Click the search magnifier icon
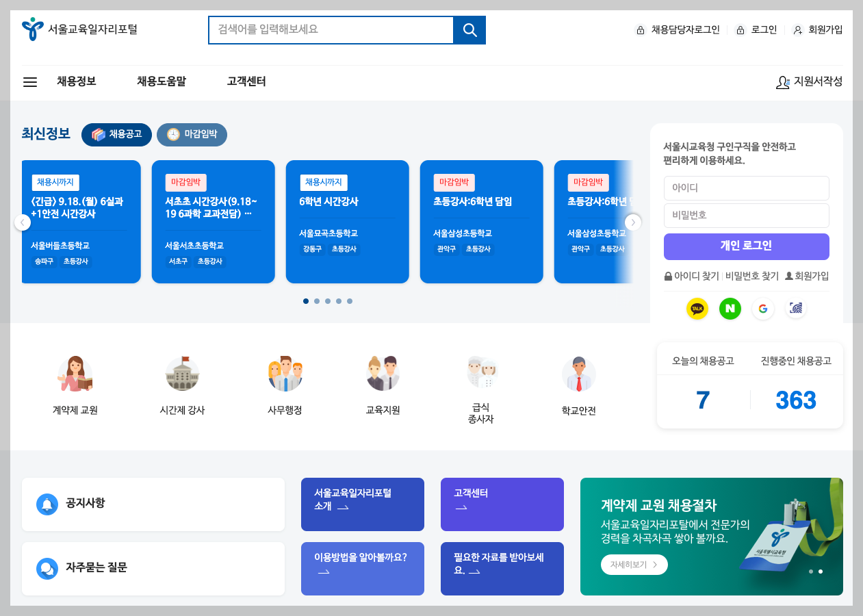Viewport: 863px width, 616px height. click(469, 29)
